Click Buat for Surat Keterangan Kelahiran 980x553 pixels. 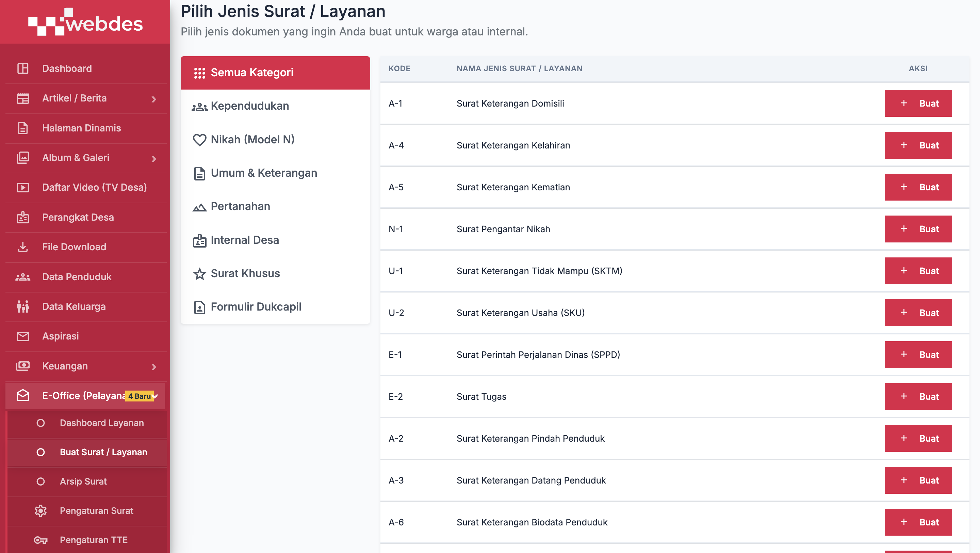tap(918, 145)
